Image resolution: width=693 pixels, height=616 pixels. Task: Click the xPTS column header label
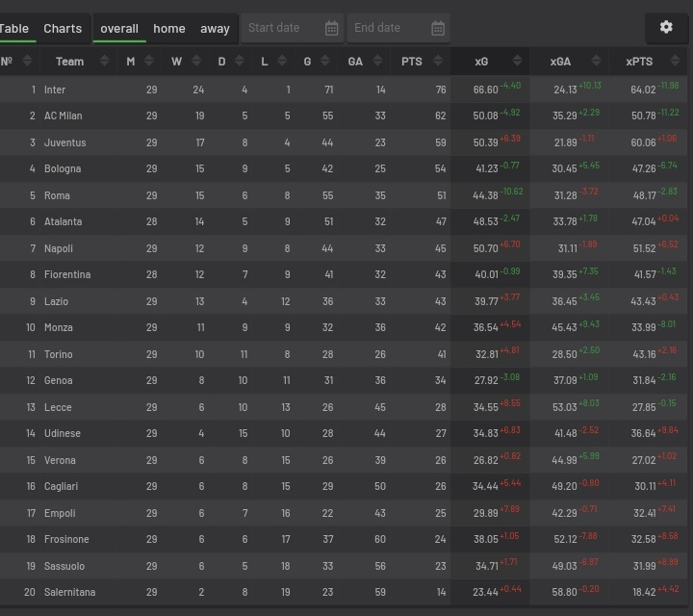coord(639,62)
